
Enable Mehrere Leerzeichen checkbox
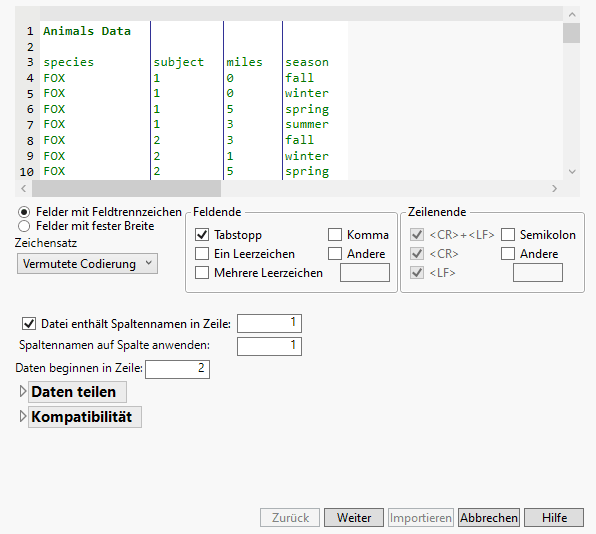point(202,273)
